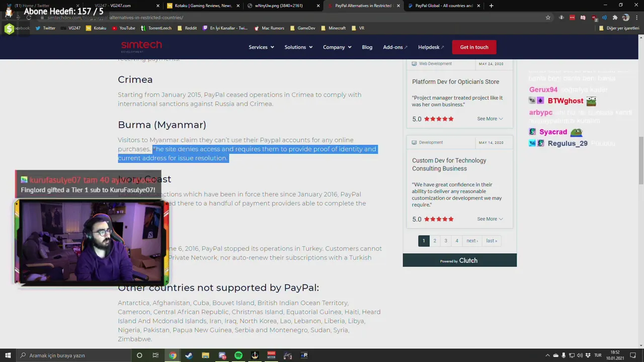Image resolution: width=644 pixels, height=362 pixels.
Task: Switch to the wNnyUw.png tab
Action: (282, 6)
